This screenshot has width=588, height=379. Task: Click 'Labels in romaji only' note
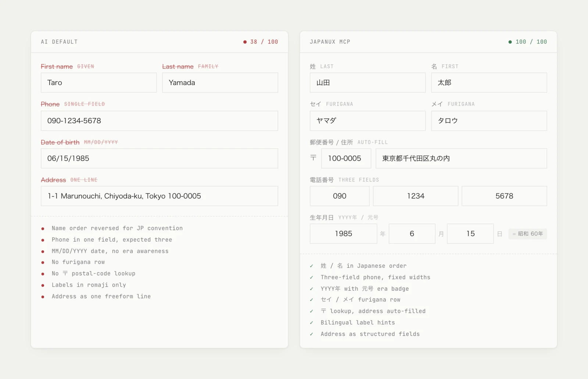89,285
